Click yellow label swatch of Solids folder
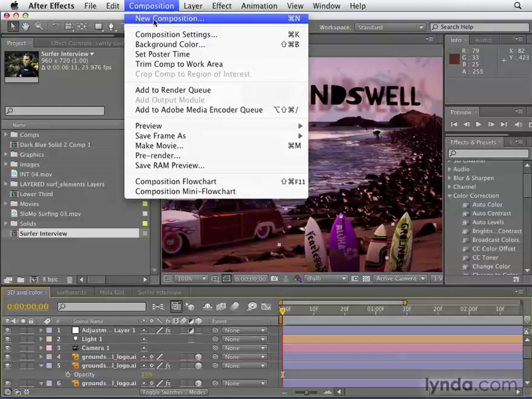Viewport: 532px width, 399px height. pos(145,223)
